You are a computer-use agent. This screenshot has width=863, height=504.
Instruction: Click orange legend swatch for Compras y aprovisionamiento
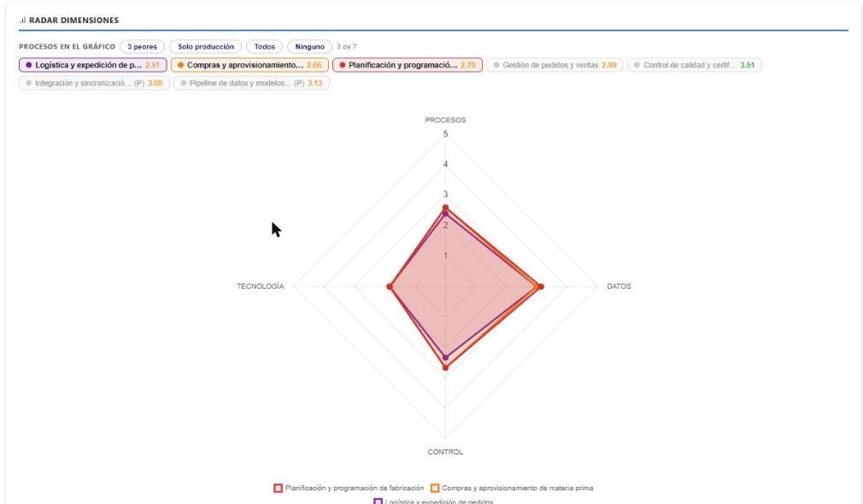pyautogui.click(x=435, y=488)
